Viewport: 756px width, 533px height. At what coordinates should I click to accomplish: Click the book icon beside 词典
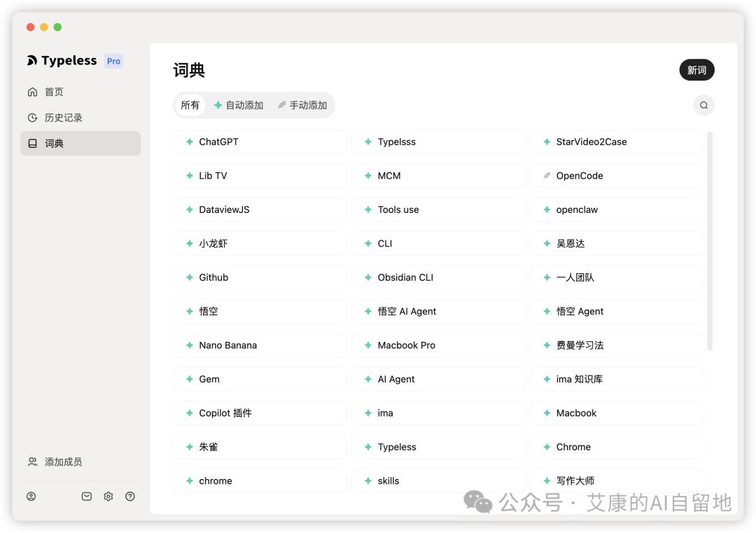(x=32, y=144)
